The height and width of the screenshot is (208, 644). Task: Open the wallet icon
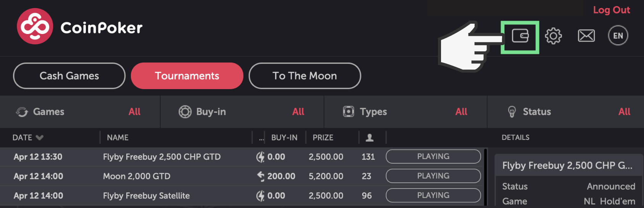pyautogui.click(x=520, y=36)
